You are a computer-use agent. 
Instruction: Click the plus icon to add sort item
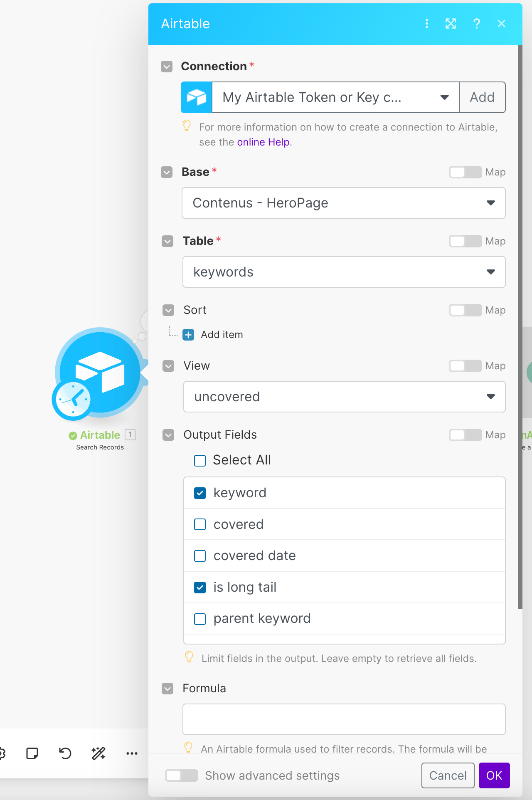click(x=188, y=335)
